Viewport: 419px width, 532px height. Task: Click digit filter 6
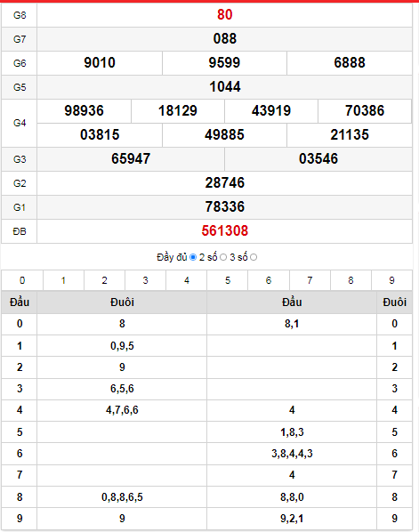(269, 280)
